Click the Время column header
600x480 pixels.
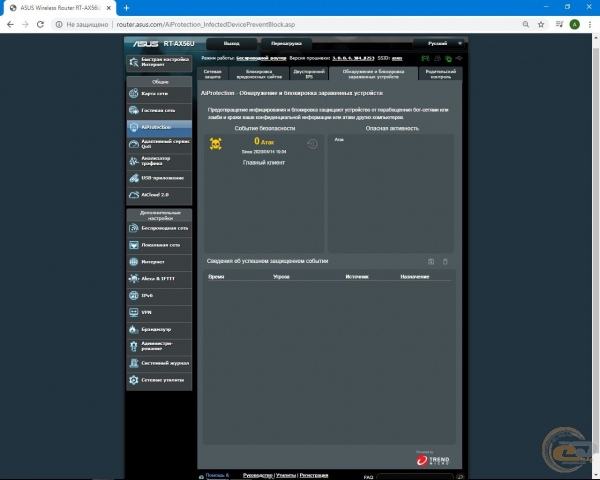216,277
